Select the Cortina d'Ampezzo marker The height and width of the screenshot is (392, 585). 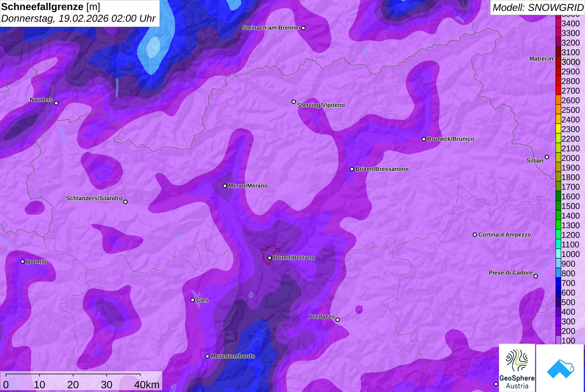point(475,235)
